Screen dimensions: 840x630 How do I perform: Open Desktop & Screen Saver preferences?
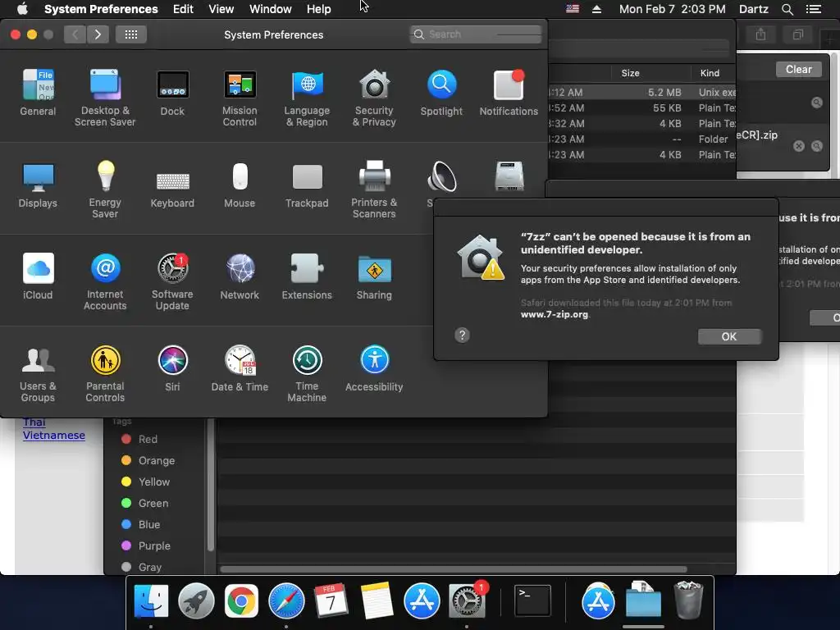point(105,98)
